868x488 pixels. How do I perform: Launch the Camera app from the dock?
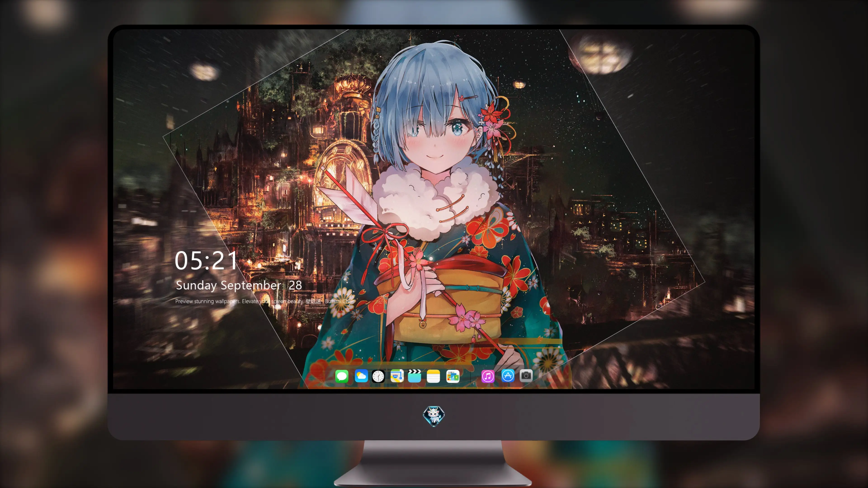tap(526, 375)
